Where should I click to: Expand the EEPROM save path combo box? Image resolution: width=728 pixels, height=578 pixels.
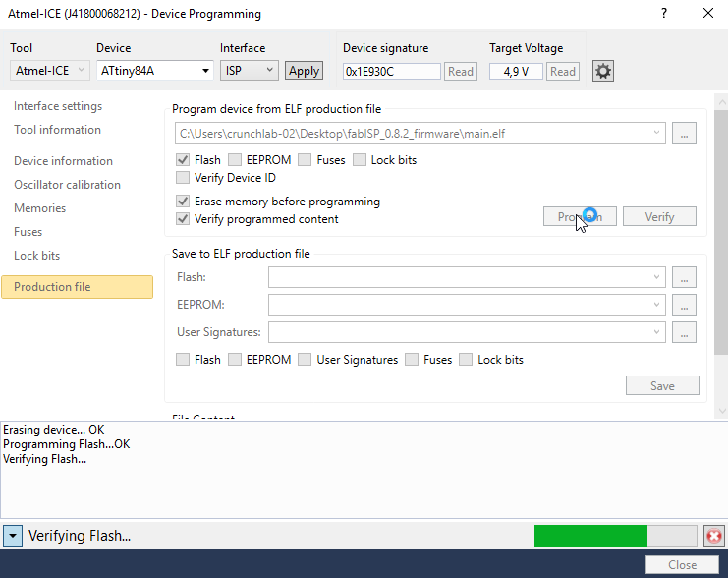(x=656, y=305)
